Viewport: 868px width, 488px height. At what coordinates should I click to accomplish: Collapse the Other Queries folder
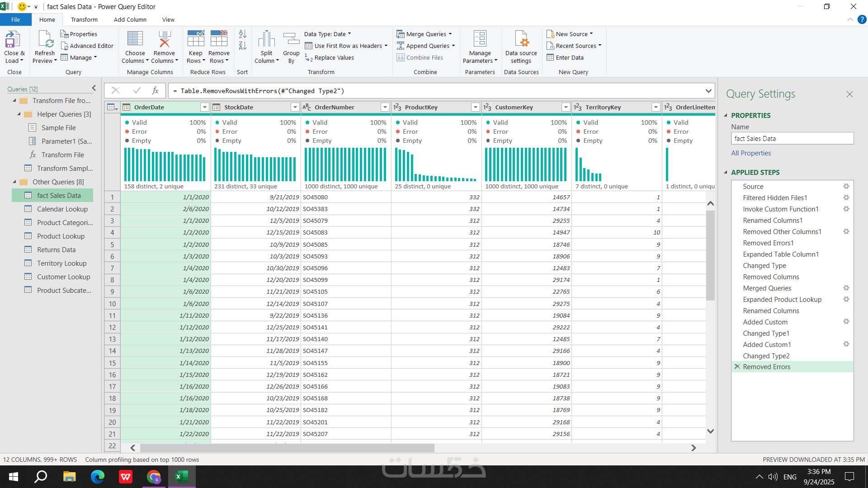click(x=14, y=182)
